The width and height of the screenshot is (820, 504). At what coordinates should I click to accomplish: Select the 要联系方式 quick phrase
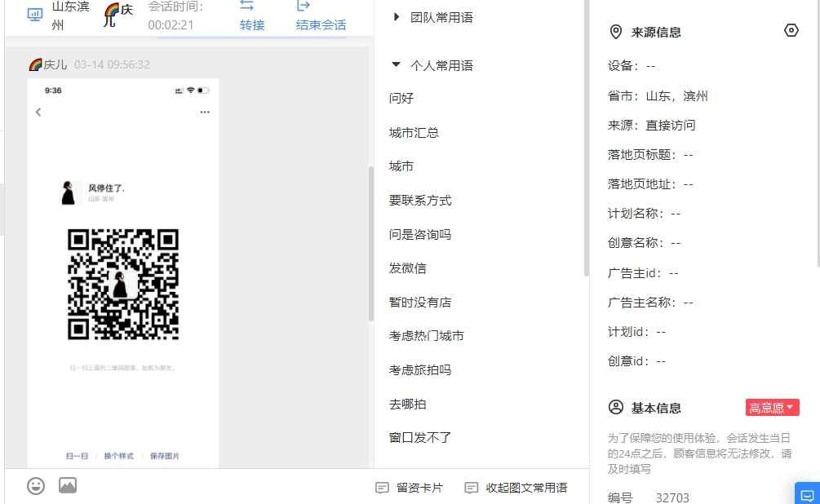420,201
